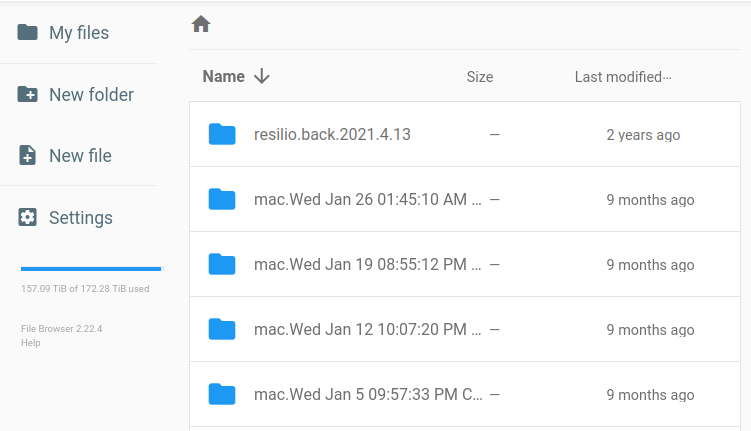Sort the list by Name header

click(x=223, y=77)
